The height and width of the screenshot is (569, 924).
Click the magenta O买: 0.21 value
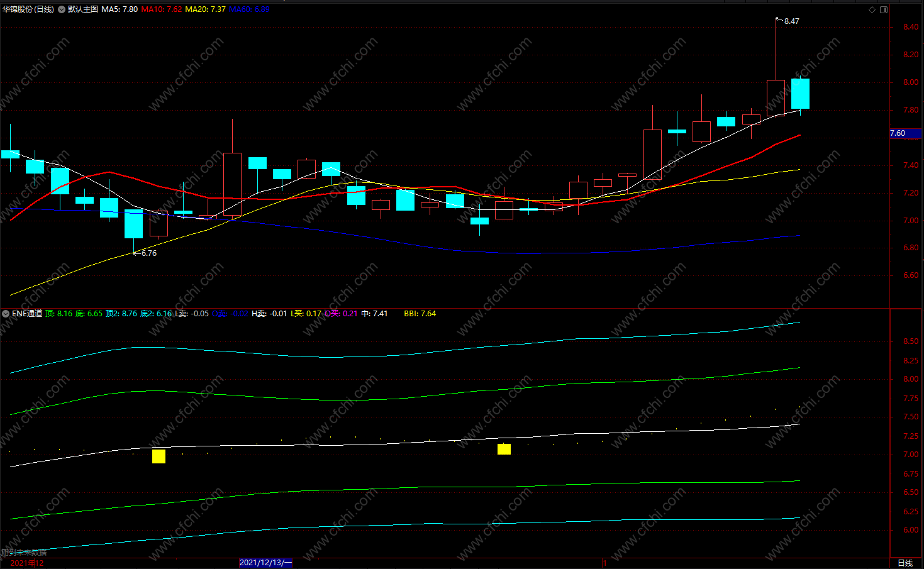tap(341, 313)
